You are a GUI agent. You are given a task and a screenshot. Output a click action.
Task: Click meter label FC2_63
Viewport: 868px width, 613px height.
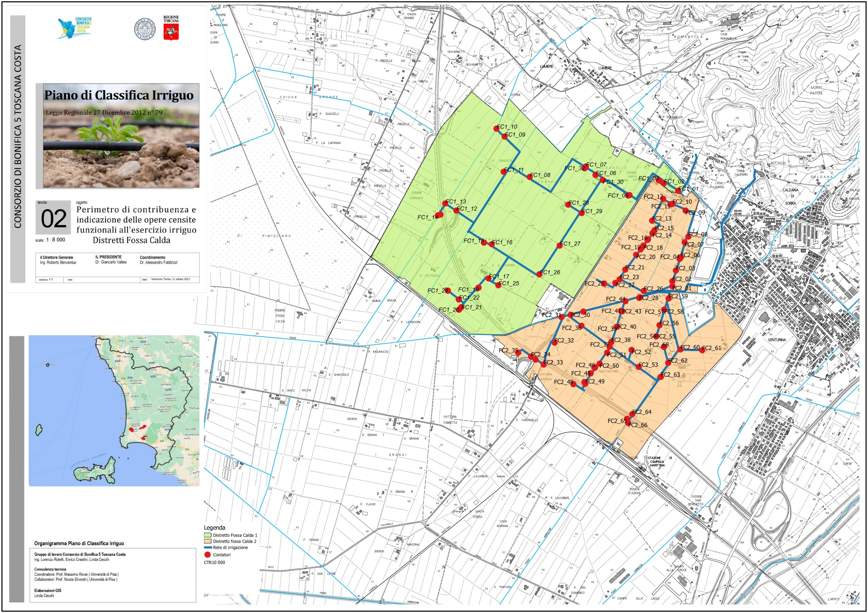pyautogui.click(x=670, y=375)
